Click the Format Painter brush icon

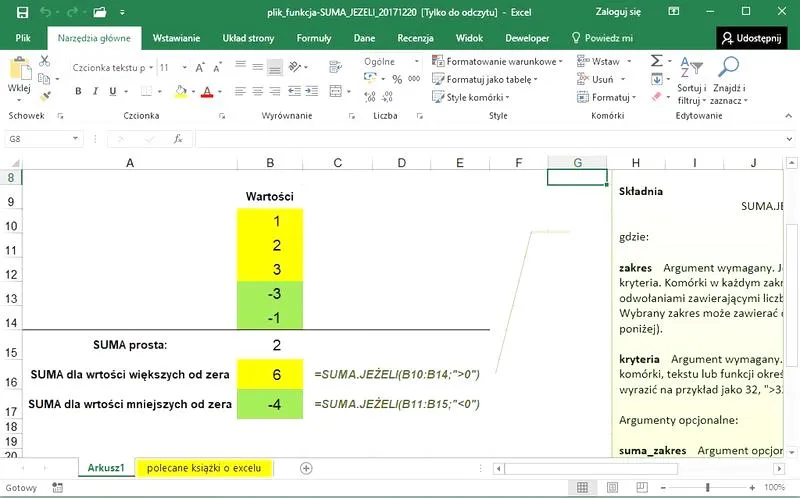pos(44,96)
